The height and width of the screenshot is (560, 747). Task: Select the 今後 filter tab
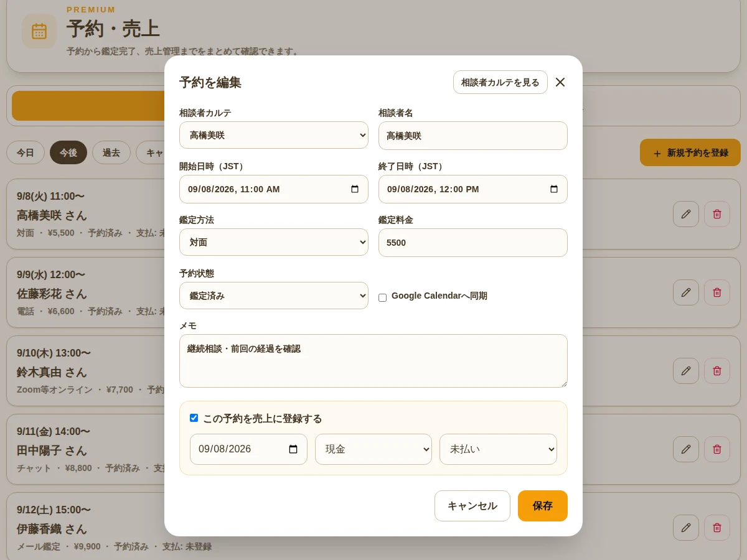click(68, 152)
